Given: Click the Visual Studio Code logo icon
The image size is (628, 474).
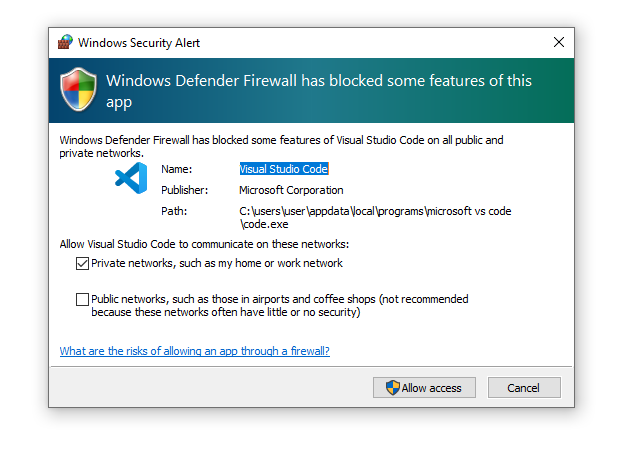Looking at the screenshot, I should (131, 178).
